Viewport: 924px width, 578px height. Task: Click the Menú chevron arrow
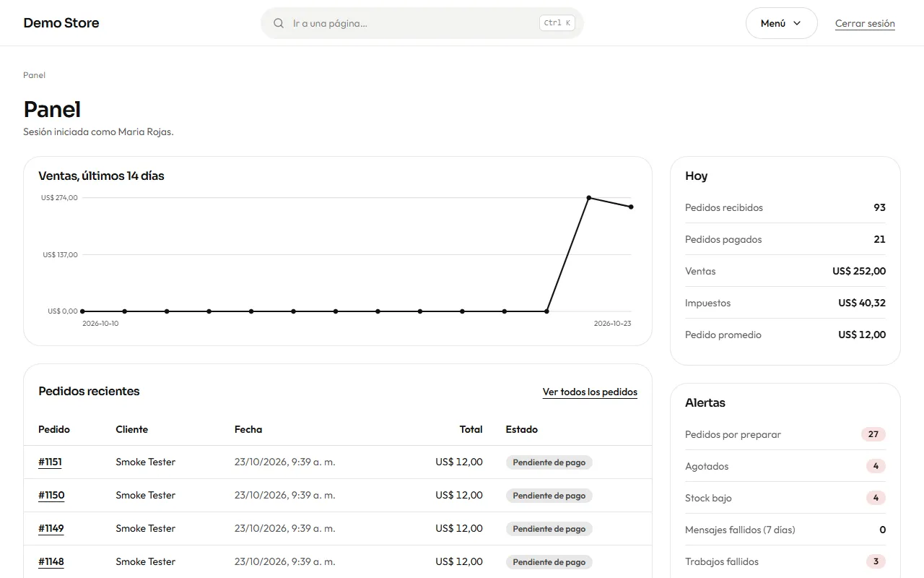tap(797, 23)
